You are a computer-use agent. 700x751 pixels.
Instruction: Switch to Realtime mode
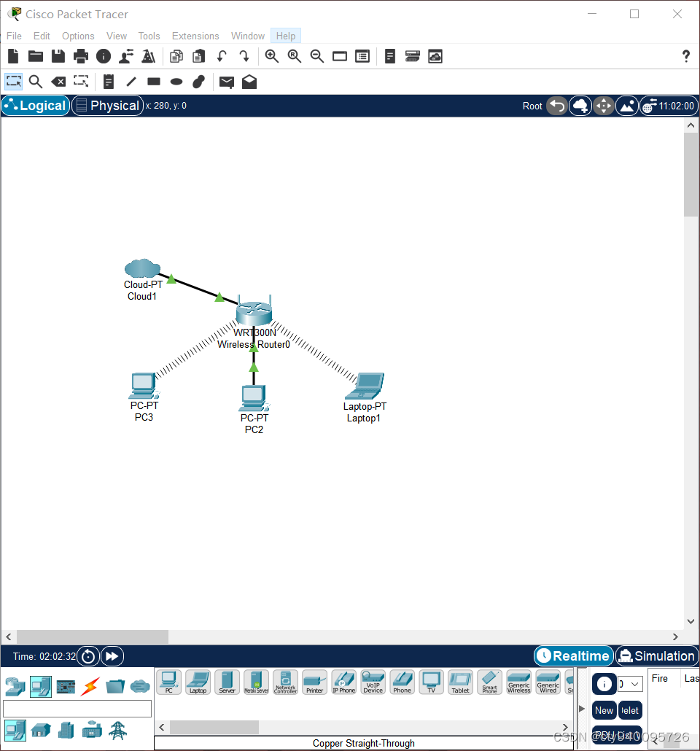(x=574, y=655)
